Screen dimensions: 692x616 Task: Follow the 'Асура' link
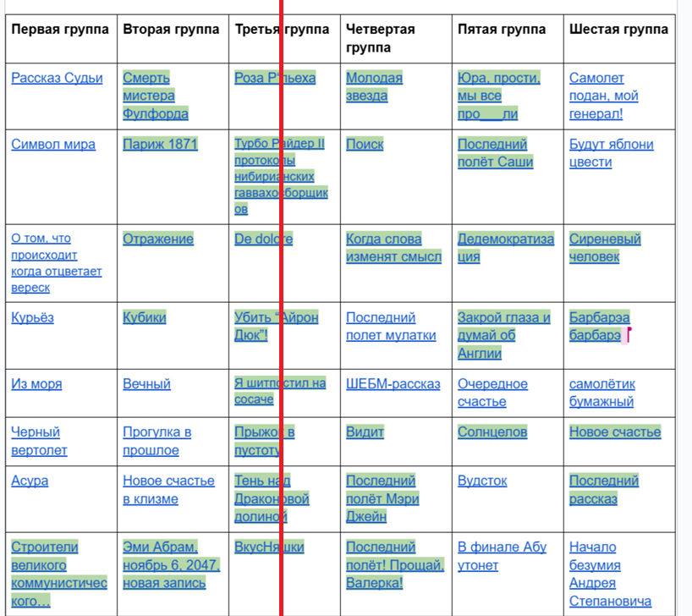pos(30,481)
